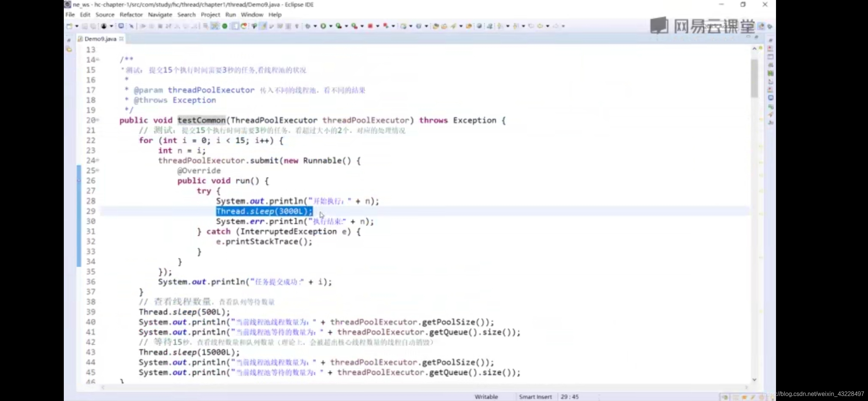Click the Open Task folder icon
868x401 pixels.
click(444, 26)
